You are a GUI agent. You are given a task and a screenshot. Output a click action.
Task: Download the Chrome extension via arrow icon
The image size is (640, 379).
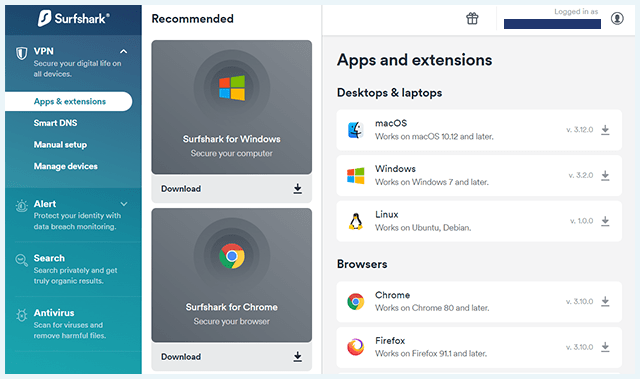(605, 301)
